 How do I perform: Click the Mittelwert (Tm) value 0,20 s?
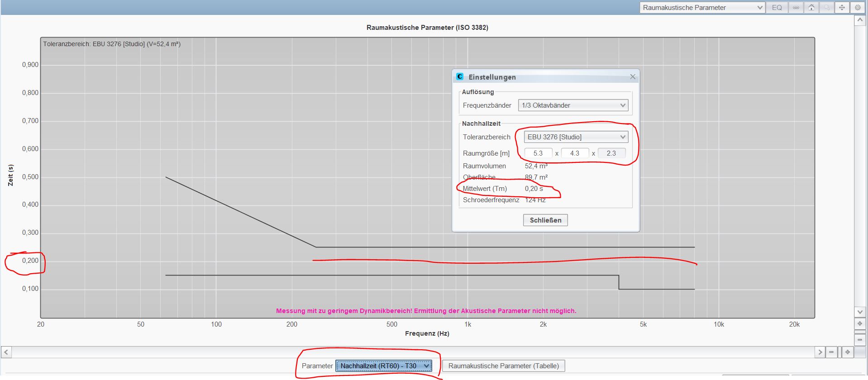coord(534,189)
